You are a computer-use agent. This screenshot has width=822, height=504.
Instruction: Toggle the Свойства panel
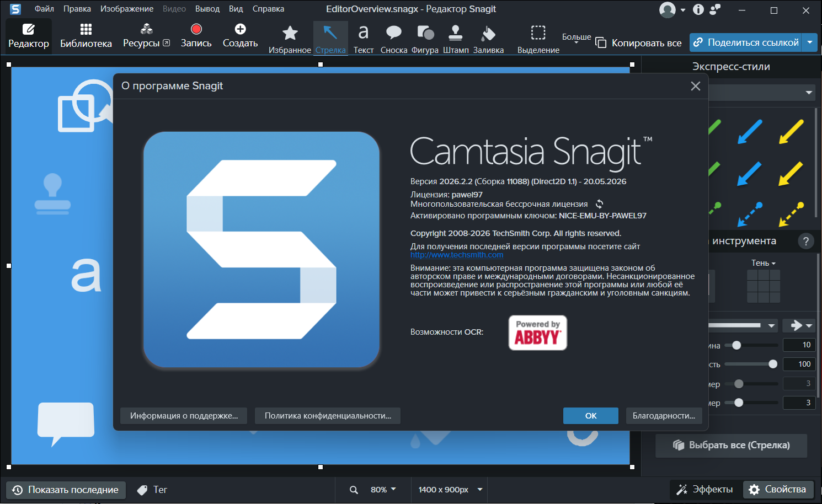coord(779,489)
